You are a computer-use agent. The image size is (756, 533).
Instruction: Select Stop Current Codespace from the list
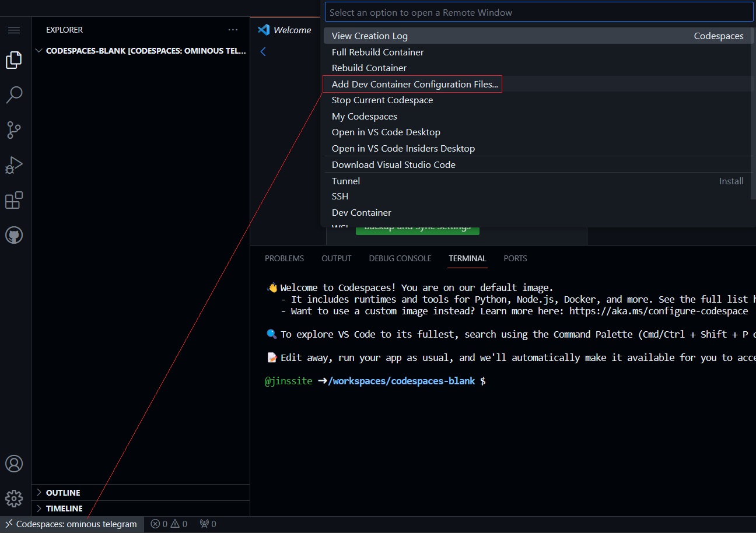(x=382, y=100)
